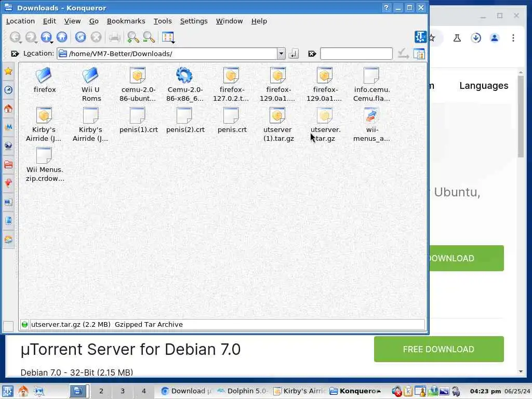Screen dimensions: 532x399
Task: Open the browser profile avatar icon
Action: pos(495,38)
